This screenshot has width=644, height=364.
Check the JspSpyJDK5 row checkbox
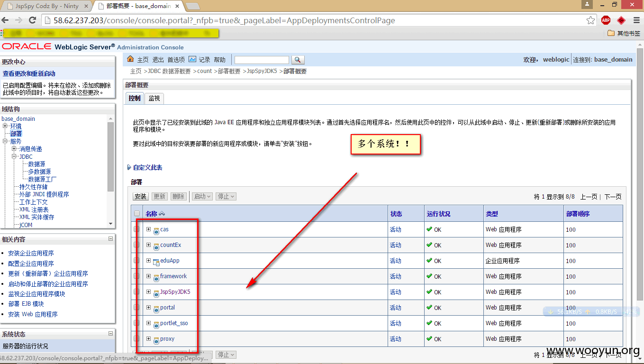[137, 292]
